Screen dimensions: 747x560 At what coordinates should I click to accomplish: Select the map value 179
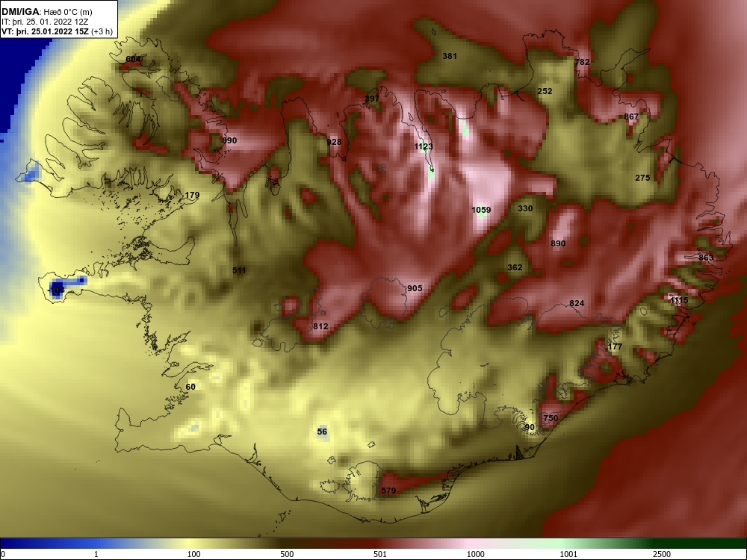click(x=192, y=195)
